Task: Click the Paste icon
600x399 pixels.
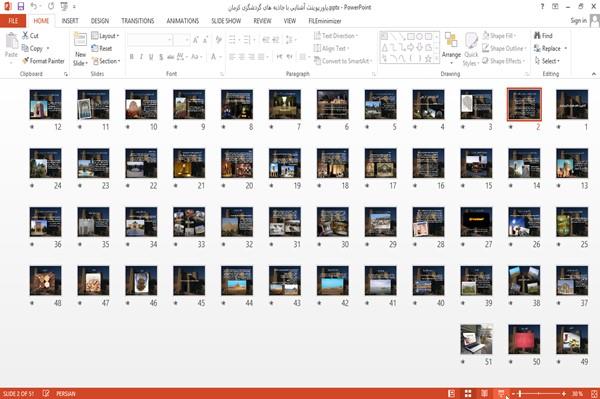Action: pyautogui.click(x=11, y=41)
